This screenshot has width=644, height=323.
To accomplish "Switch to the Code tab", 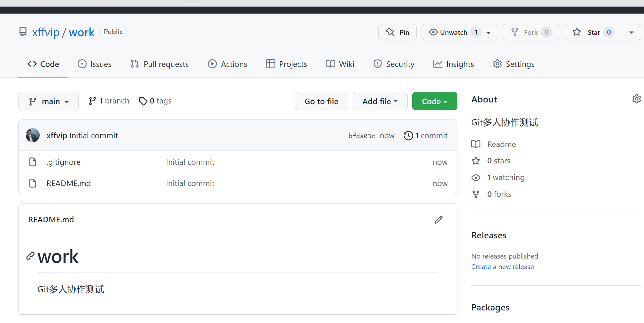I will pos(43,64).
